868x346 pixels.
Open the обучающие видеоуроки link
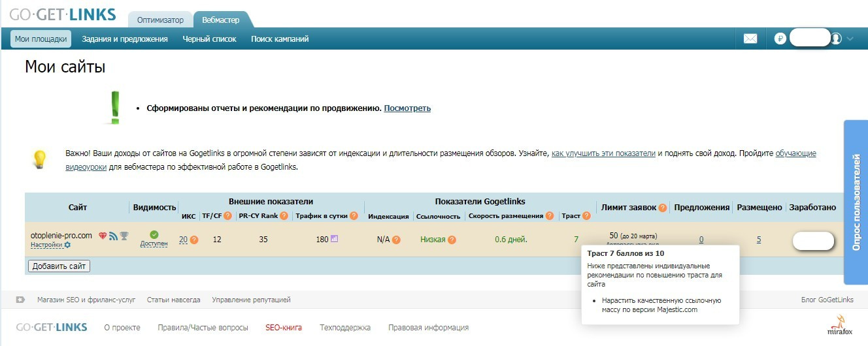click(795, 153)
